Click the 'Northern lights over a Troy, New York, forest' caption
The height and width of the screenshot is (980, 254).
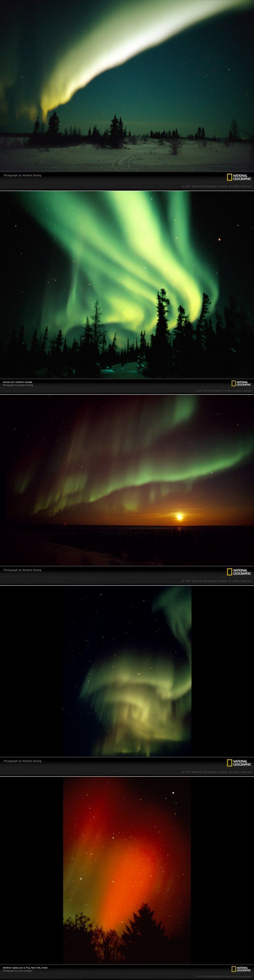click(x=25, y=967)
